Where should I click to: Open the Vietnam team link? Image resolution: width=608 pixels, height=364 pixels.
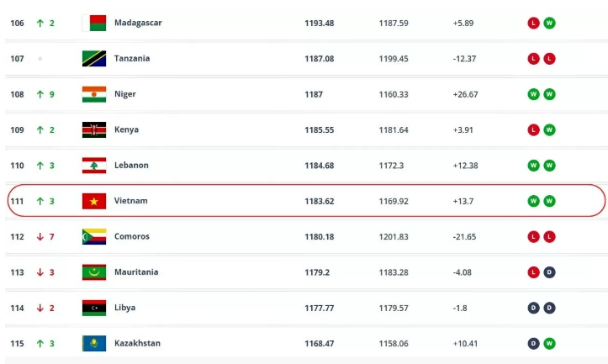click(x=132, y=201)
